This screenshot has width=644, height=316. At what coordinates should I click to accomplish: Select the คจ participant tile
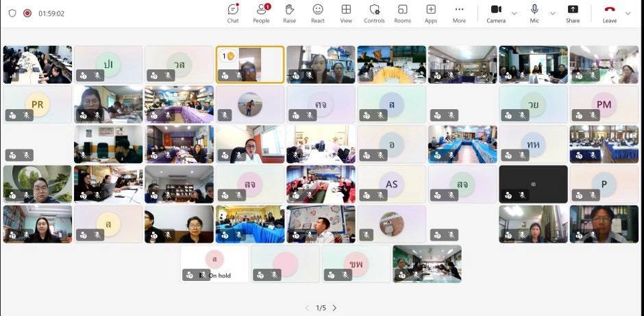click(321, 104)
